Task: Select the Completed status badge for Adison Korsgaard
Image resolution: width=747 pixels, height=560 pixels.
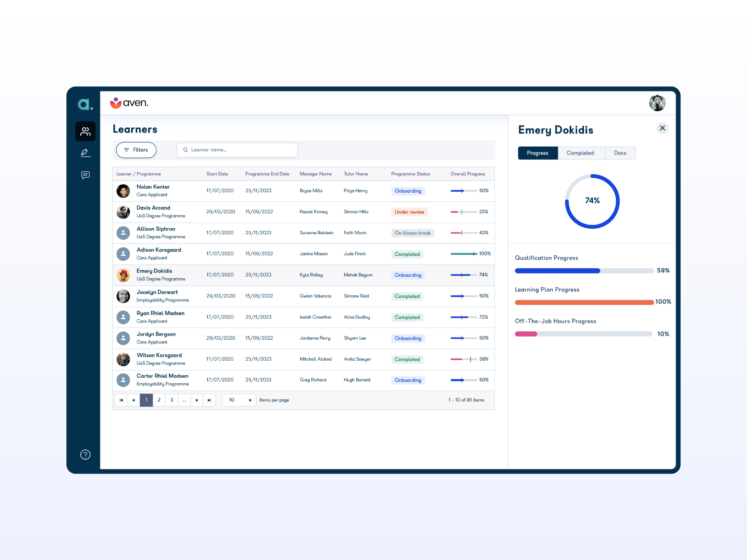Action: pos(407,254)
